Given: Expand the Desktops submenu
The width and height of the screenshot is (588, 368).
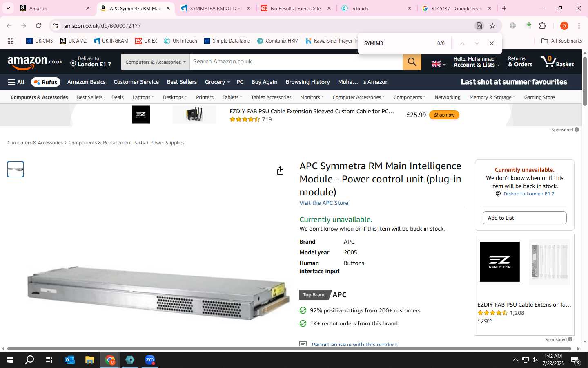Looking at the screenshot, I should click(x=175, y=97).
